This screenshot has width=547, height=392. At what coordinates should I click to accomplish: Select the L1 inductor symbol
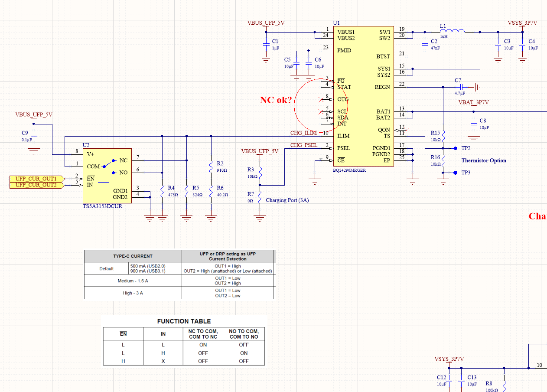(452, 31)
